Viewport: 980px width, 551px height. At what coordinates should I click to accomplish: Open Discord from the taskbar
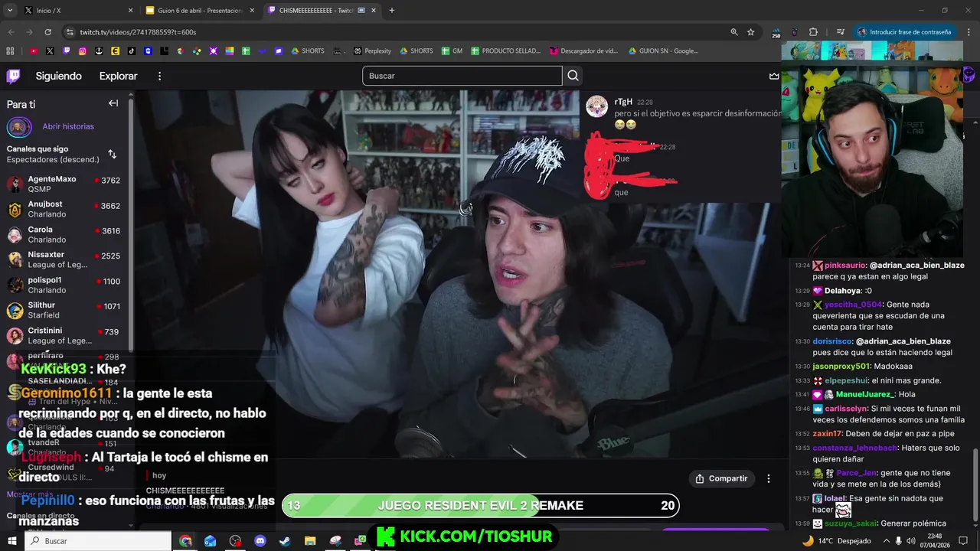click(x=260, y=541)
